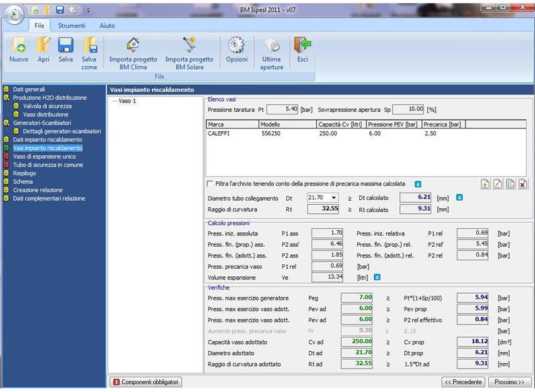Show the Ultime aperture recent files
This screenshot has width=535, height=392.
click(x=272, y=52)
